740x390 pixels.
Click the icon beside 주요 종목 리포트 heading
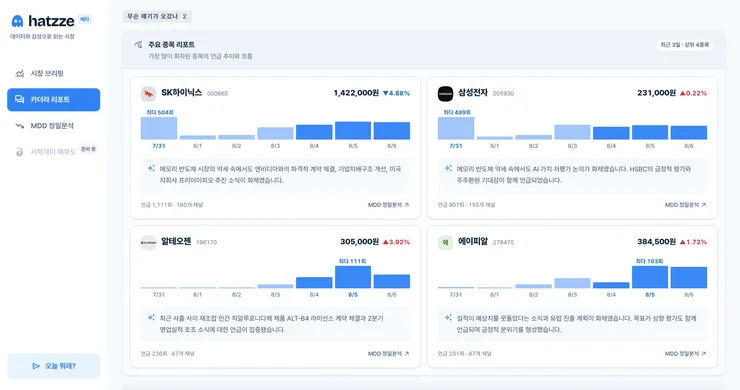138,45
